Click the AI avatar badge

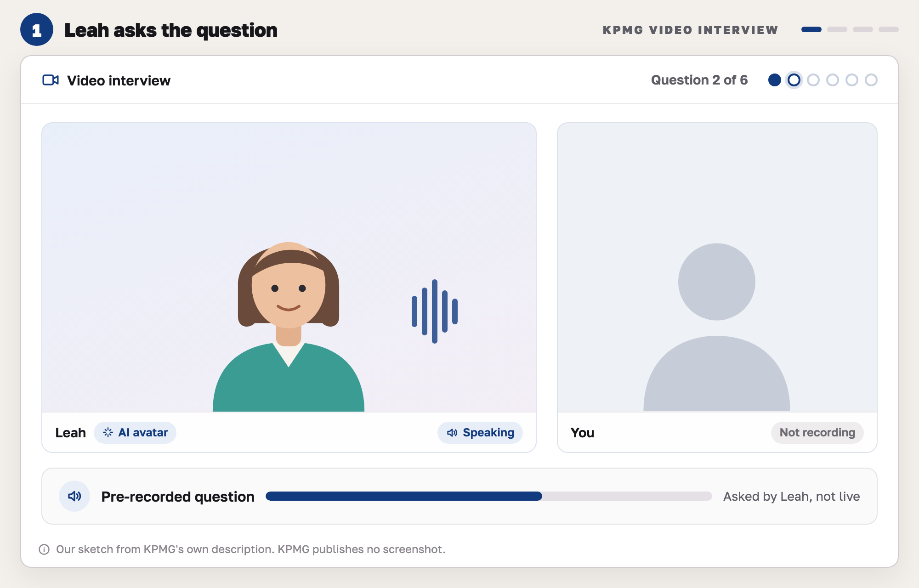click(135, 433)
